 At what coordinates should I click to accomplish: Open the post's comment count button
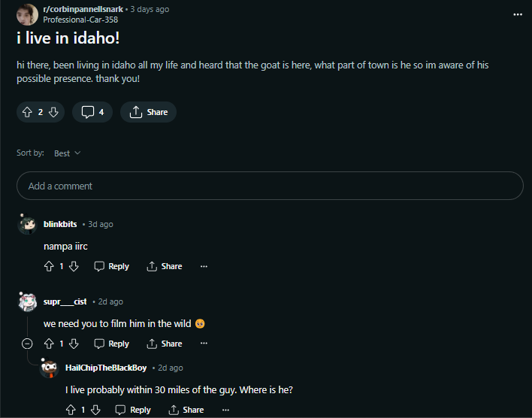coord(92,112)
